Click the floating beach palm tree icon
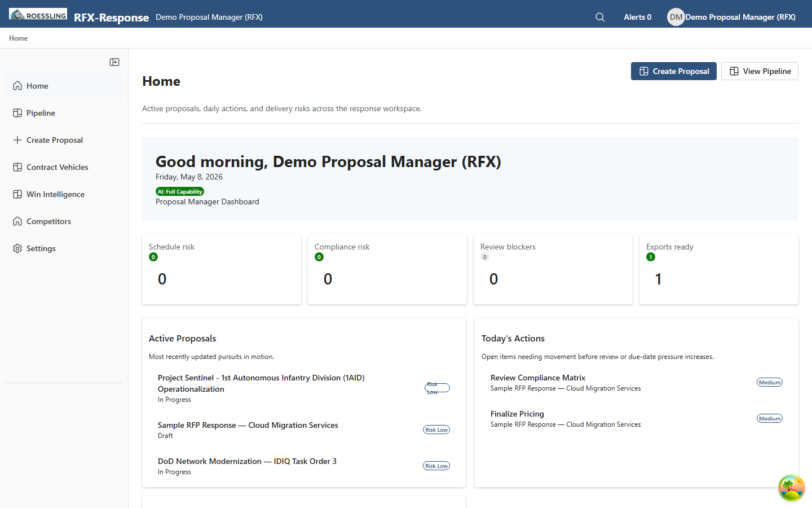The image size is (812, 508). pyautogui.click(x=792, y=488)
